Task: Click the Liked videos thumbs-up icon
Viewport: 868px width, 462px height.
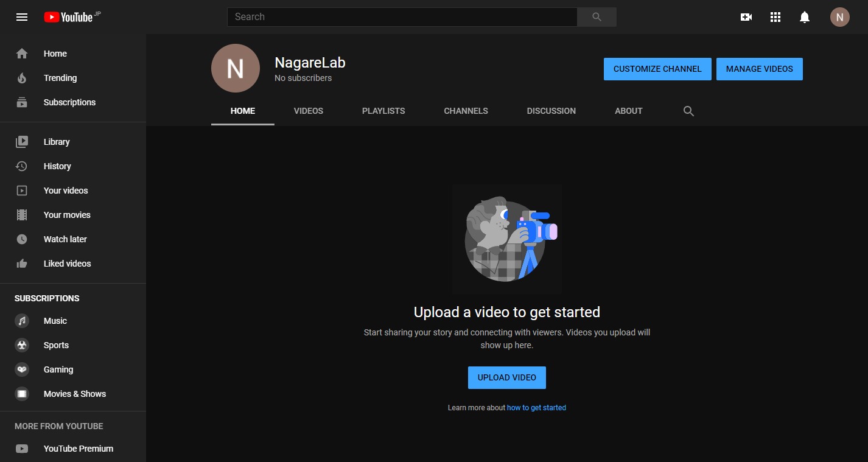Action: [x=22, y=264]
